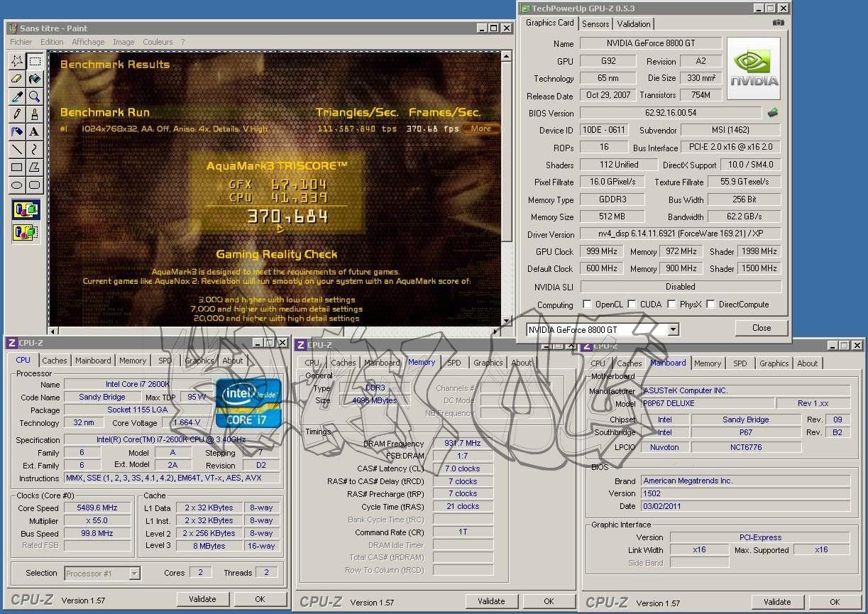
Task: Open the ? help menu in Paint
Action: tap(182, 42)
